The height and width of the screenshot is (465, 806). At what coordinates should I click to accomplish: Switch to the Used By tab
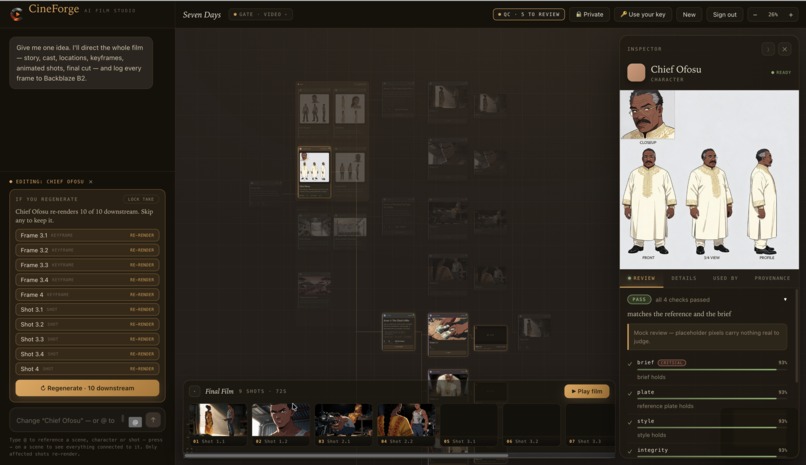pos(725,278)
